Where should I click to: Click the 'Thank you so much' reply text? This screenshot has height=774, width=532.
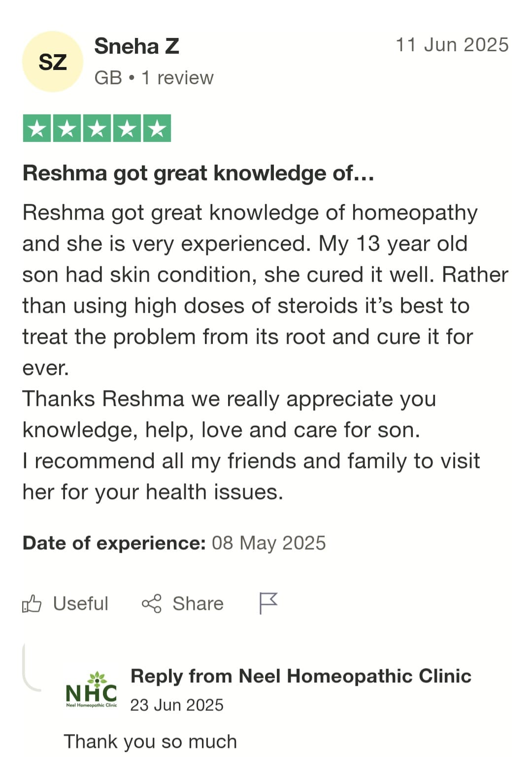(x=150, y=741)
